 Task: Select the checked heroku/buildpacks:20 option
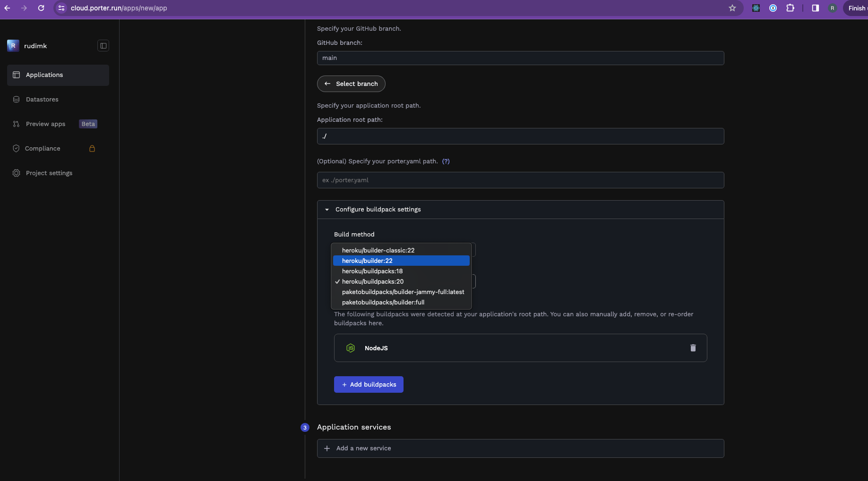tap(373, 281)
